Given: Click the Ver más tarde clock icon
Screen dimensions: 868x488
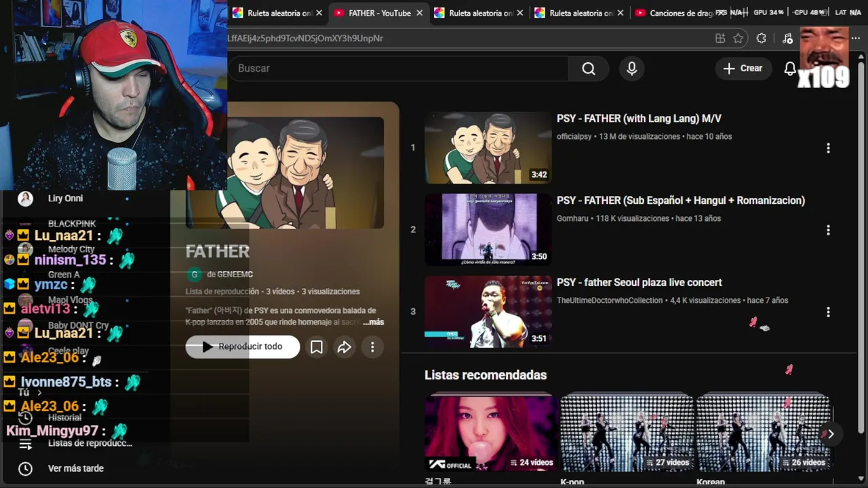Looking at the screenshot, I should (25, 468).
